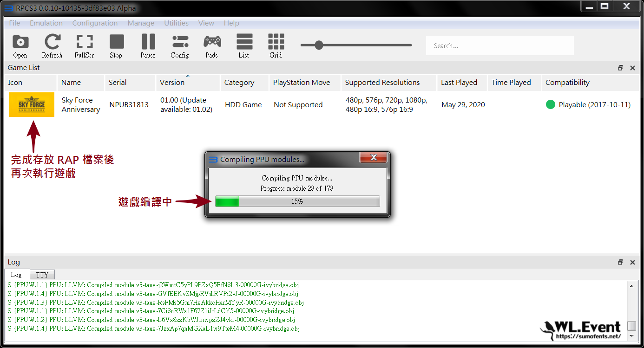This screenshot has width=644, height=348.
Task: Sort by Serial column header
Action: pyautogui.click(x=130, y=83)
